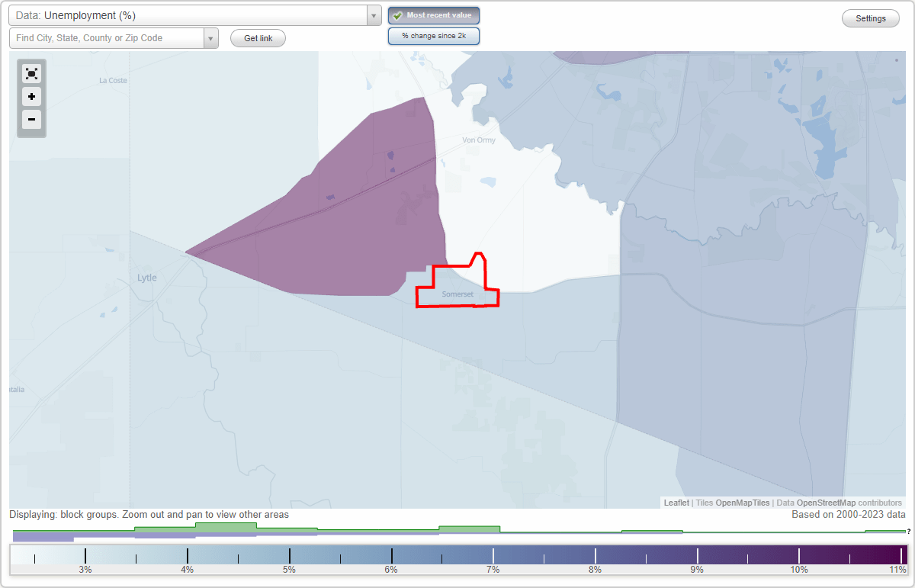Click the Lytle map label

(147, 278)
